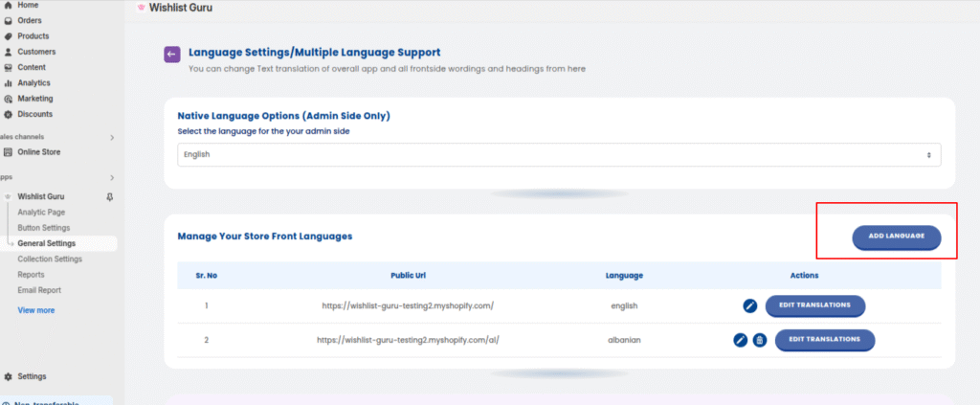Click the Products tag icon

8,36
